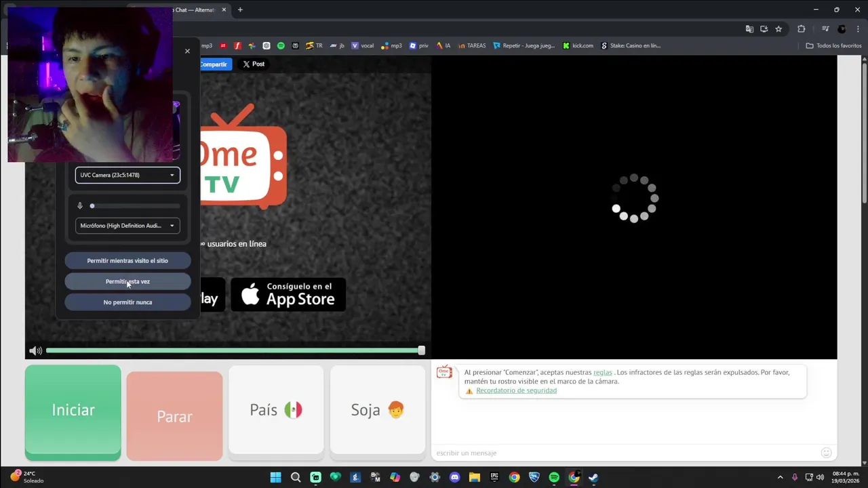Open the TR bookmark

coord(314,45)
